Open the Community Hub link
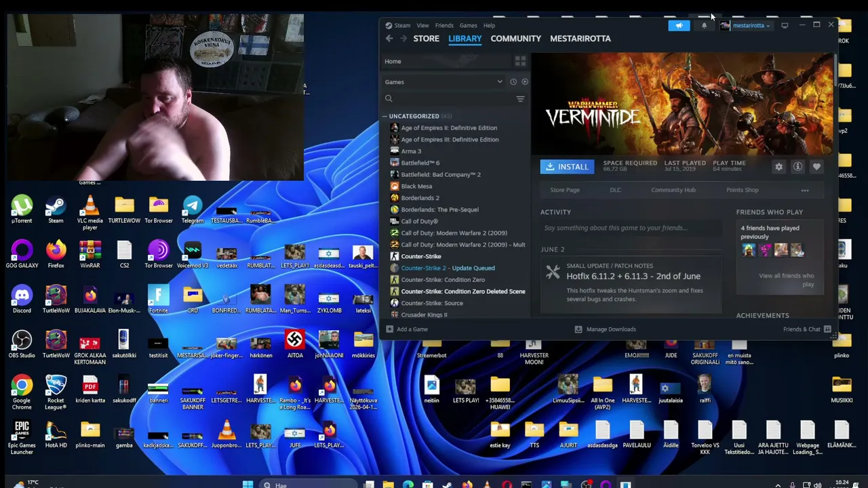The height and width of the screenshot is (488, 868). coord(673,190)
